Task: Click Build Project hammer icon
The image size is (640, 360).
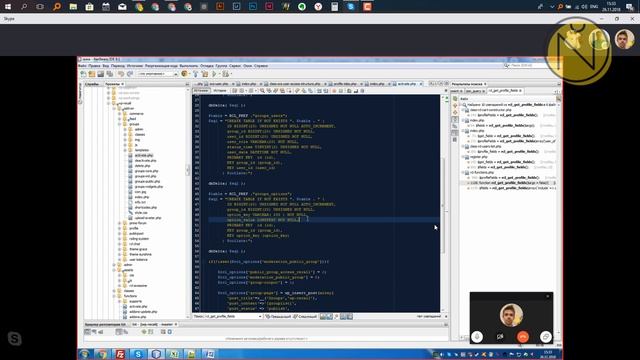Action: click(196, 74)
